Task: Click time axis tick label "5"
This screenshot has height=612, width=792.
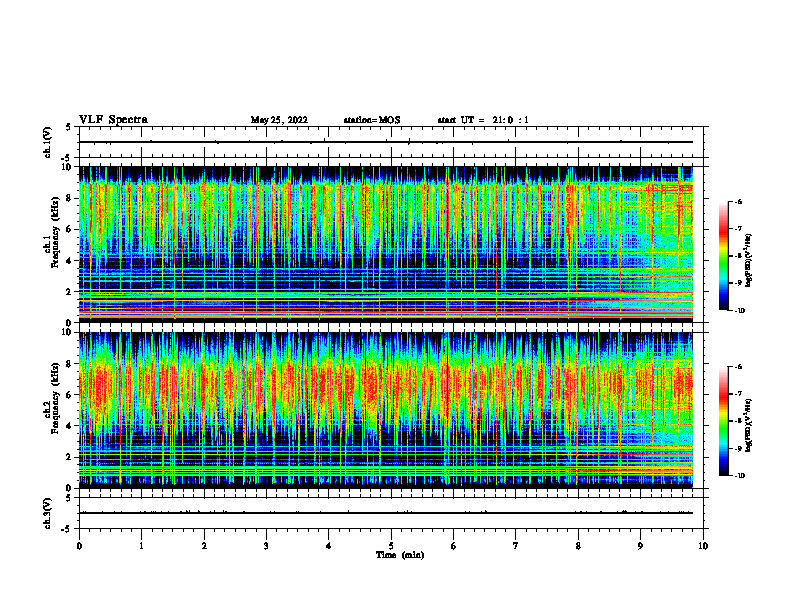Action: pyautogui.click(x=391, y=546)
